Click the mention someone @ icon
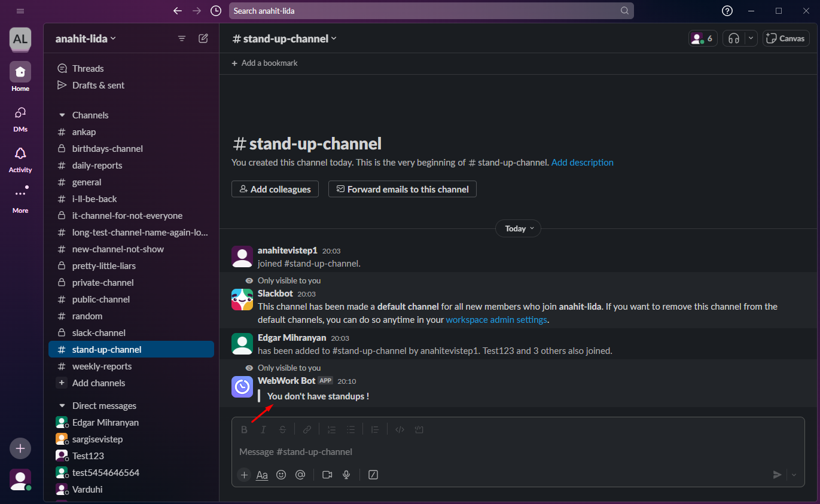 tap(300, 475)
